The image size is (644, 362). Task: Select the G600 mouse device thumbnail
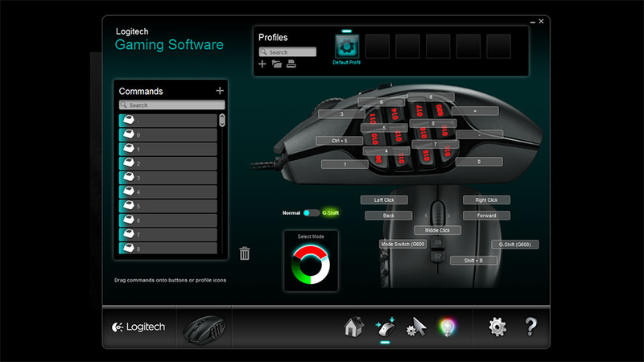(204, 328)
